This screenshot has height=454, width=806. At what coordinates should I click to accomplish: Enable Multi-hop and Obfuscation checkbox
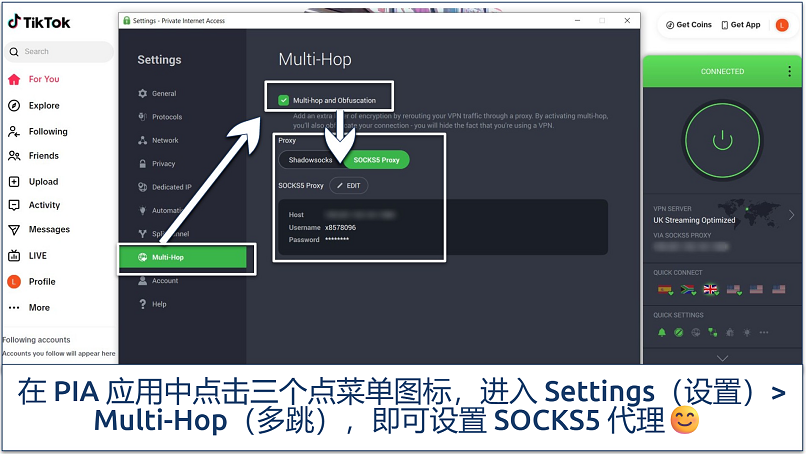pos(283,100)
